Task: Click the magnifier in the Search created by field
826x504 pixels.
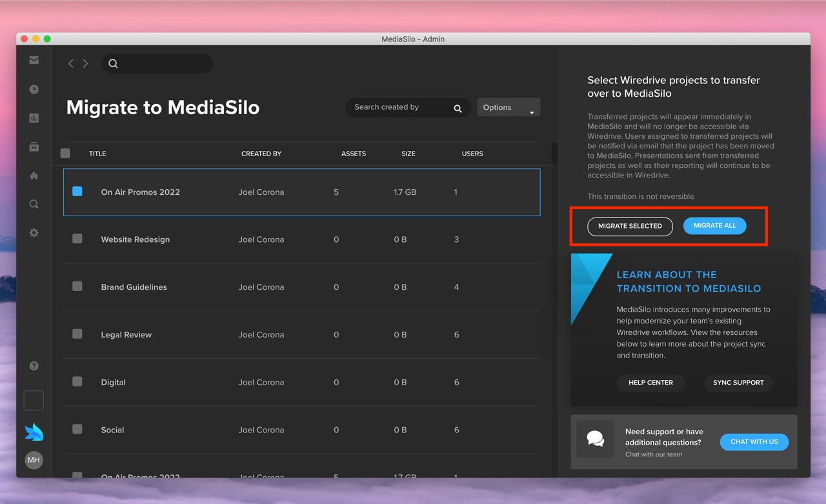Action: [458, 108]
